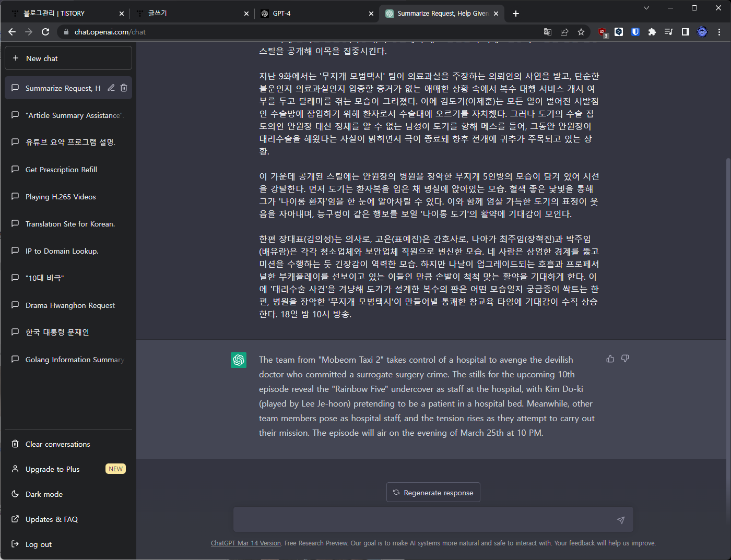
Task: Go back in browser history
Action: [12, 32]
